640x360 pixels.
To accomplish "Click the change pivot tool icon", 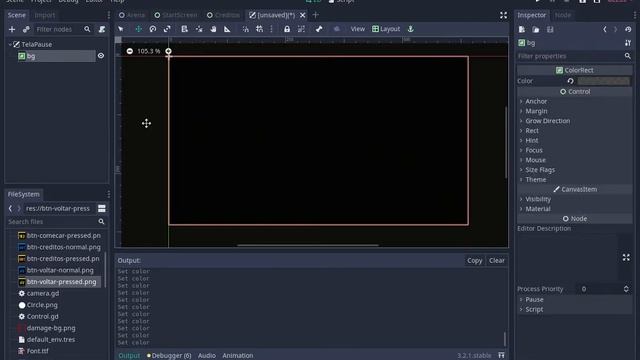I will click(x=199, y=29).
